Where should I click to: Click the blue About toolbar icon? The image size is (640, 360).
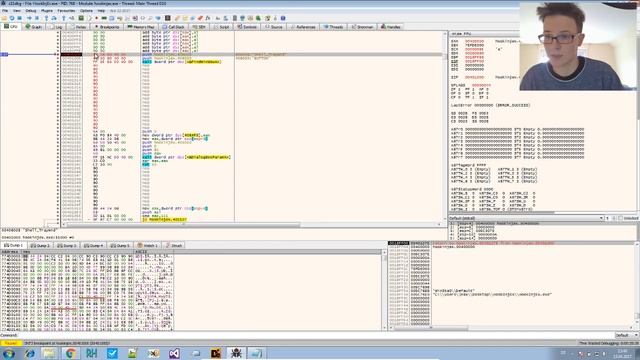[283, 18]
